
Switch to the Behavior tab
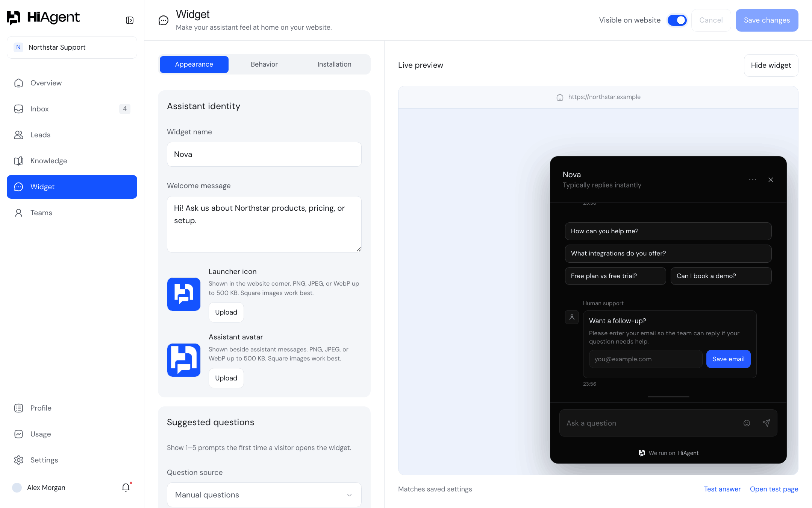(264, 64)
